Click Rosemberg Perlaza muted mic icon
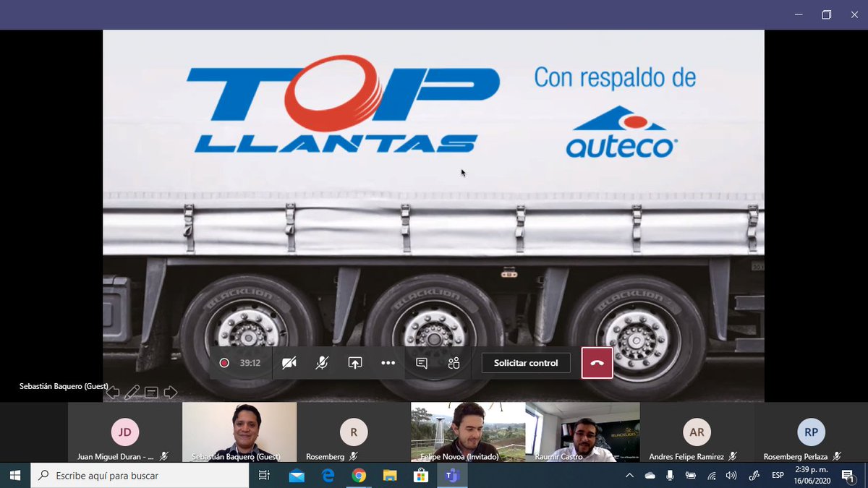The image size is (868, 488). pyautogui.click(x=837, y=456)
